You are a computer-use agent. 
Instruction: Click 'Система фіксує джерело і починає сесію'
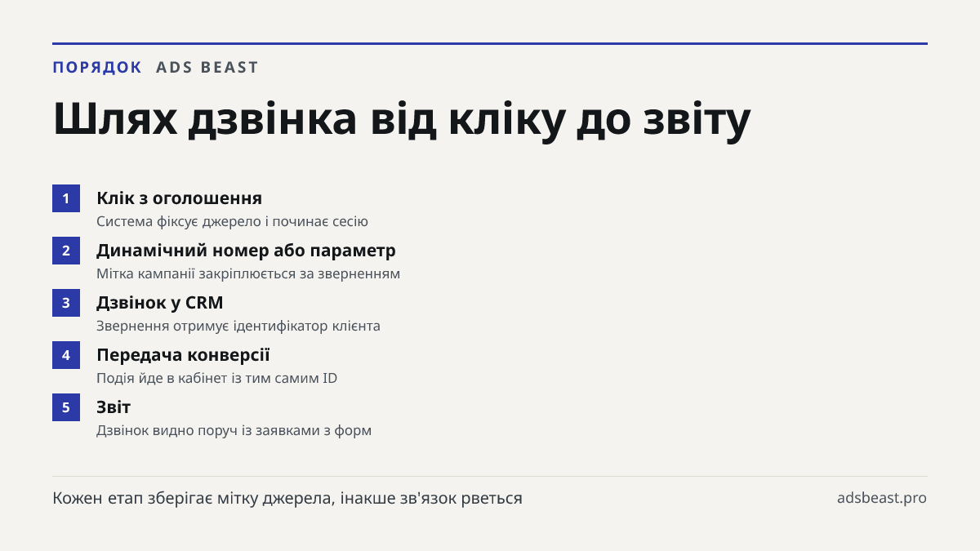[232, 221]
